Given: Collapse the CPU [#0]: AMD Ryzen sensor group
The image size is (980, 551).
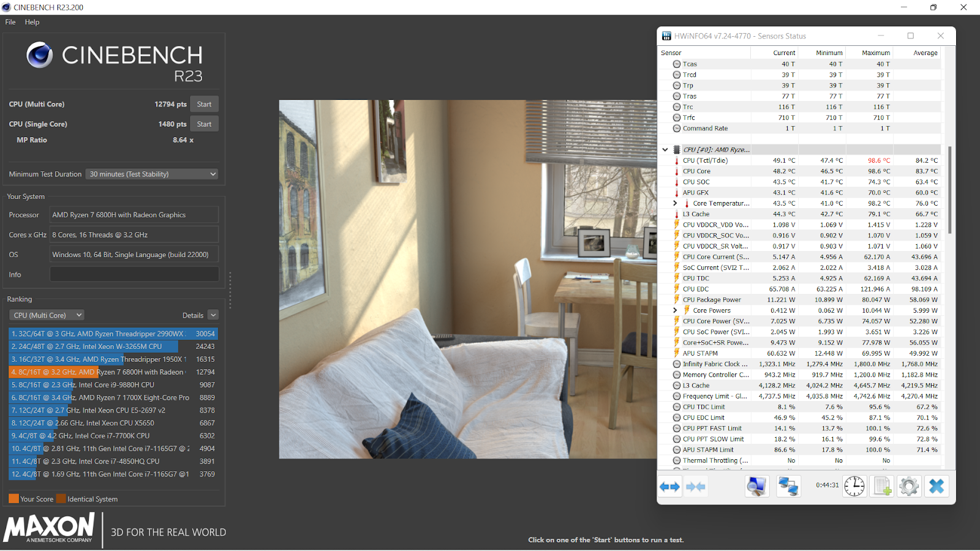Looking at the screenshot, I should pyautogui.click(x=665, y=149).
